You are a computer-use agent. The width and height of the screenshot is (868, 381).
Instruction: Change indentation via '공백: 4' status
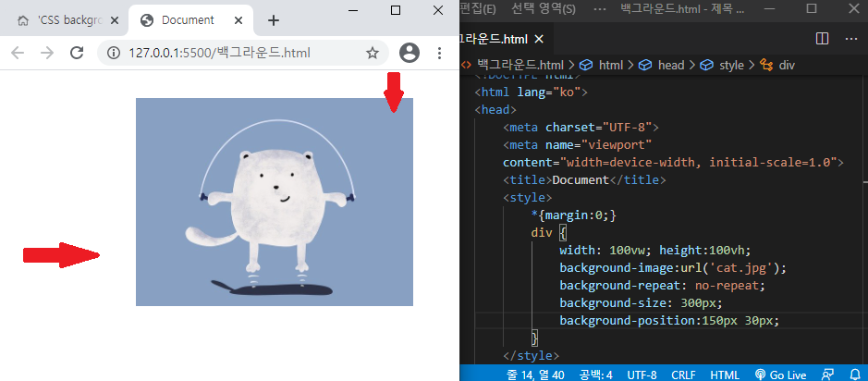(x=595, y=375)
